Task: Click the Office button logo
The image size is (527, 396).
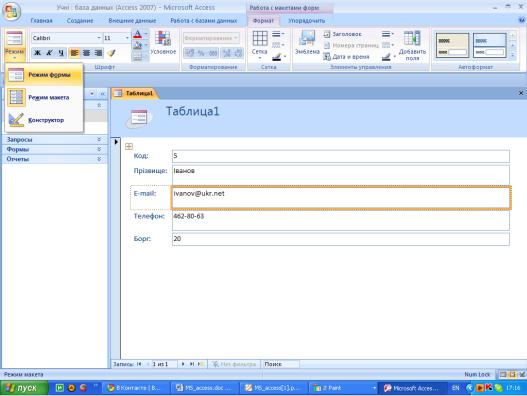Action: (11, 11)
